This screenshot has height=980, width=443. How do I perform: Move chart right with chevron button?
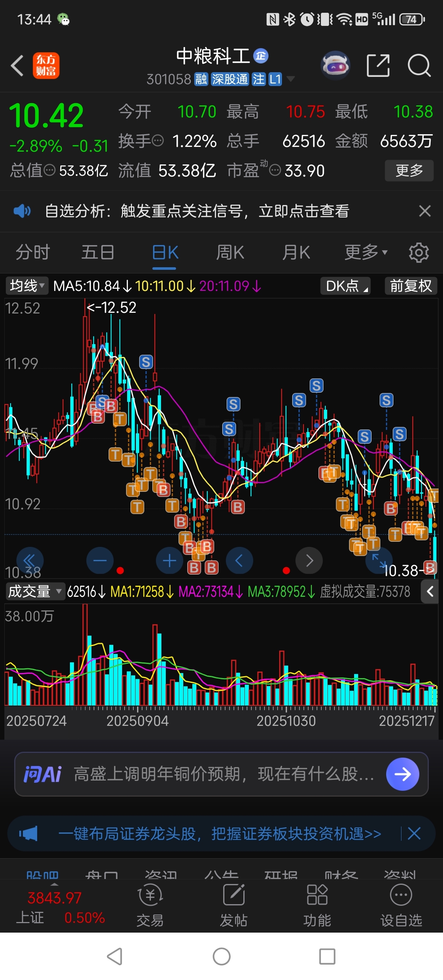(x=309, y=560)
